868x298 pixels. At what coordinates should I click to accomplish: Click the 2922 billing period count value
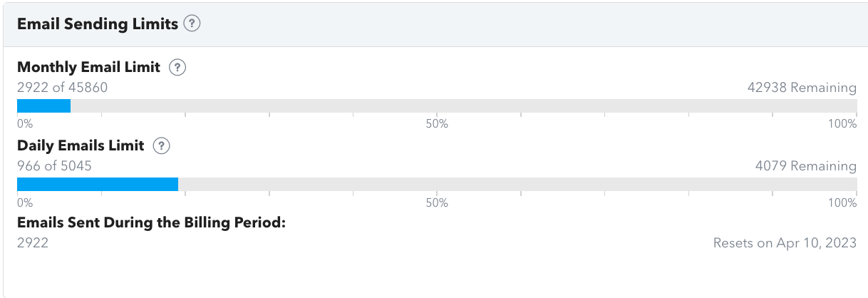click(33, 243)
